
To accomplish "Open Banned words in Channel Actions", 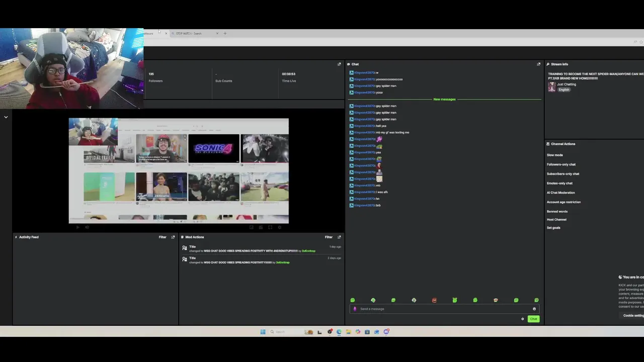I will point(557,212).
